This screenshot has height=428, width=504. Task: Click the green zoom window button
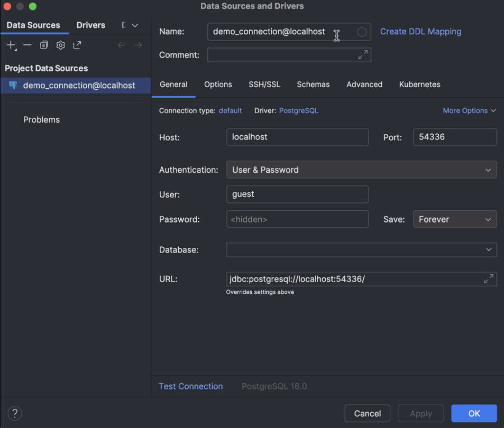click(x=33, y=6)
